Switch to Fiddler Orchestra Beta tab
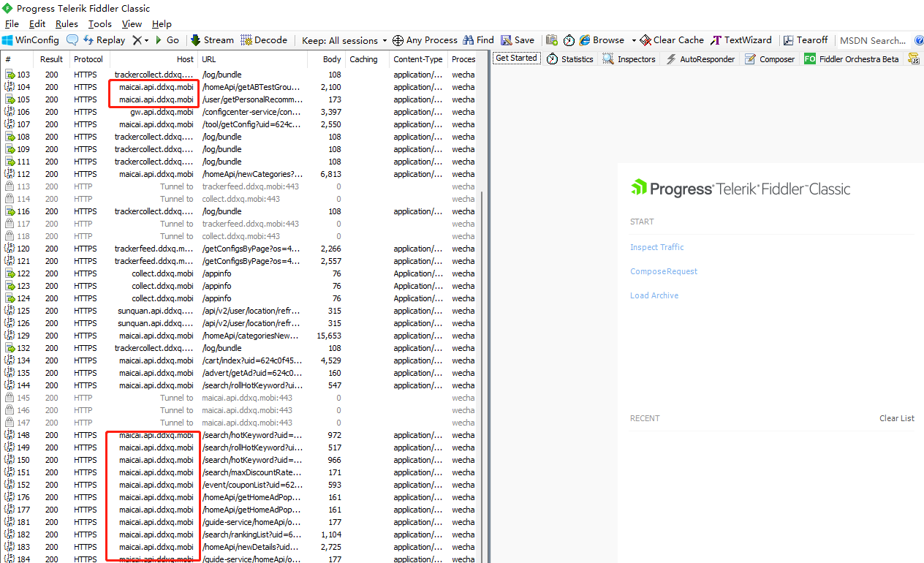 tap(852, 58)
